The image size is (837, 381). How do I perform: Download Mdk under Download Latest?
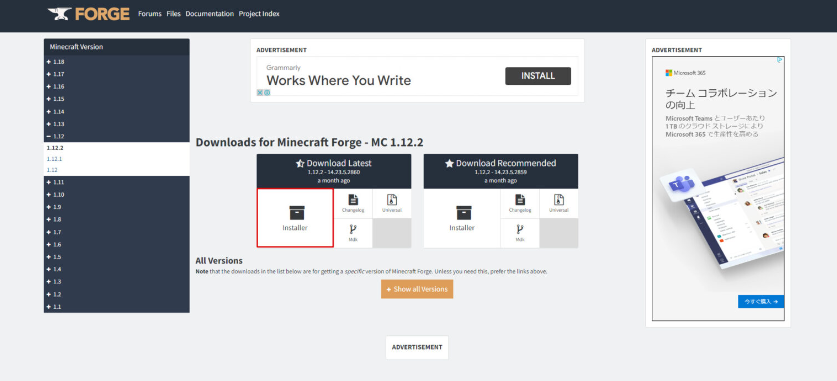coord(353,233)
